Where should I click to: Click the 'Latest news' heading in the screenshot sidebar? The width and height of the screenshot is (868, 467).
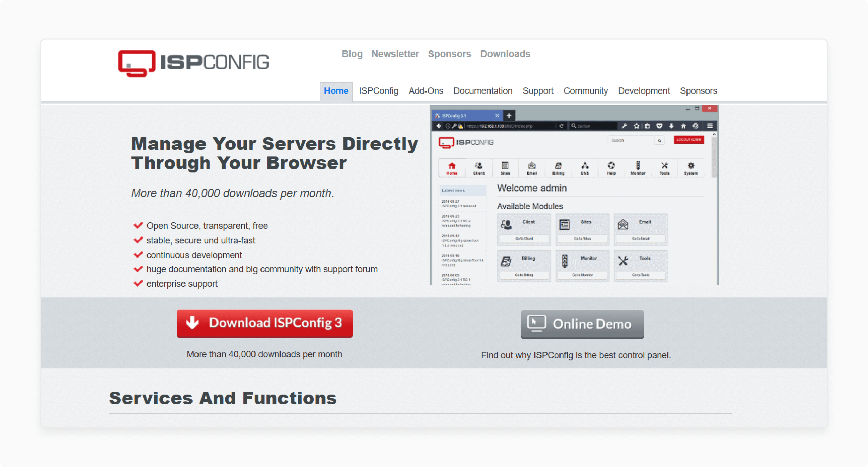453,190
